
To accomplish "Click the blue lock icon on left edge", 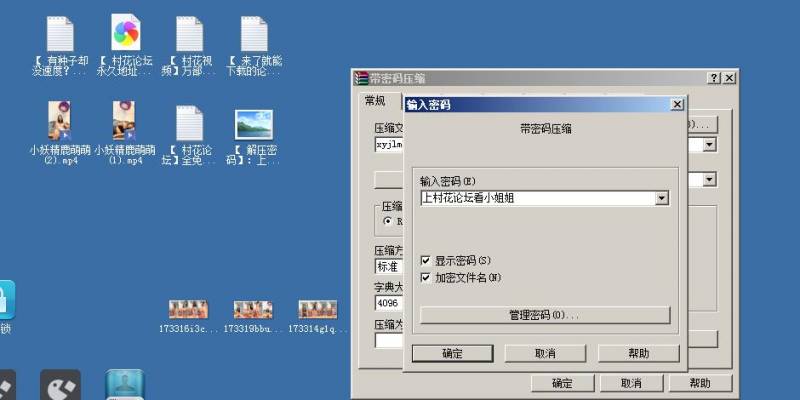I will coord(5,299).
